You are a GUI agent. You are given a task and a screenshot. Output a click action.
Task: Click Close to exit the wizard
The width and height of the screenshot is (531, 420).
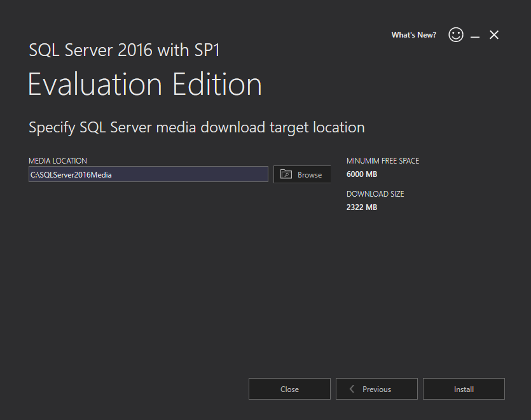click(289, 389)
